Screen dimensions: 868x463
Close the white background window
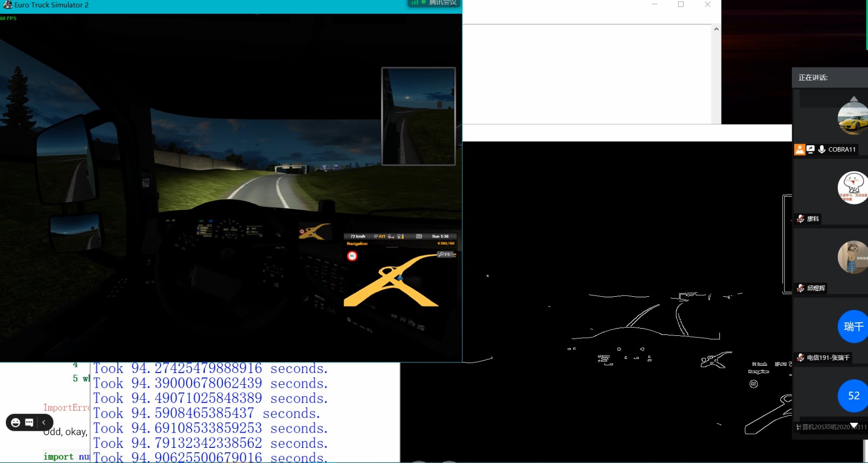(707, 4)
